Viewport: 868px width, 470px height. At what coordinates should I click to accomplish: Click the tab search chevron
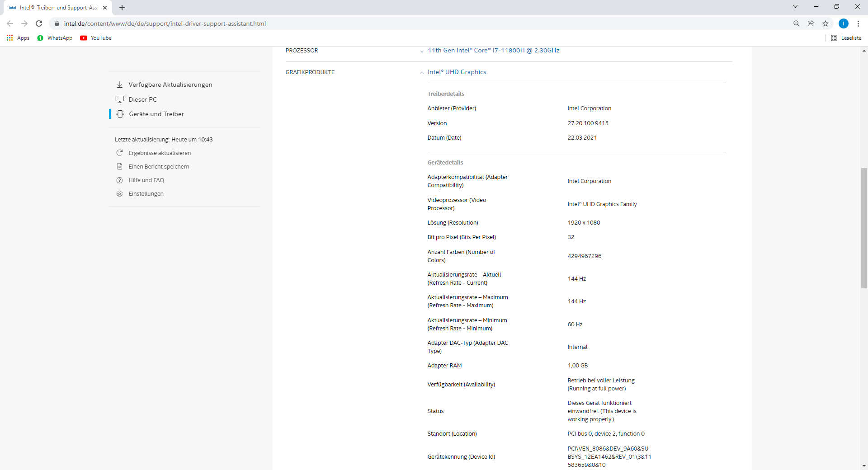pos(795,6)
